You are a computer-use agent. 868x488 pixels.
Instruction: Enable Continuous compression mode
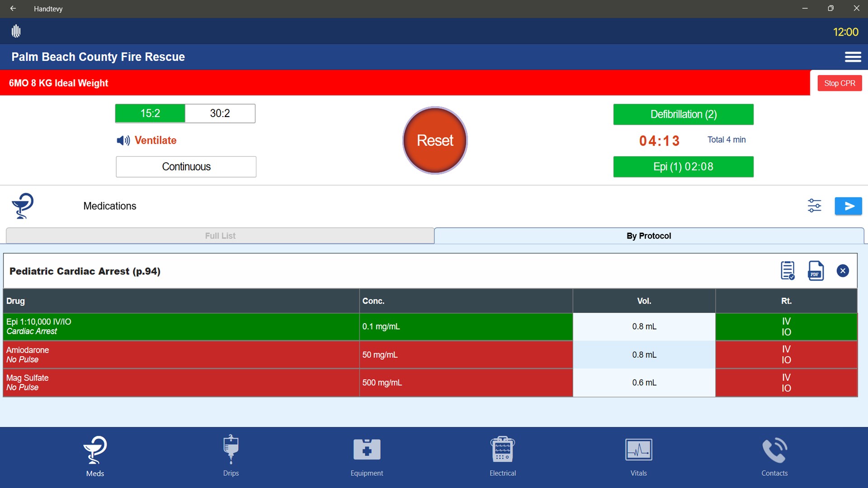click(186, 167)
